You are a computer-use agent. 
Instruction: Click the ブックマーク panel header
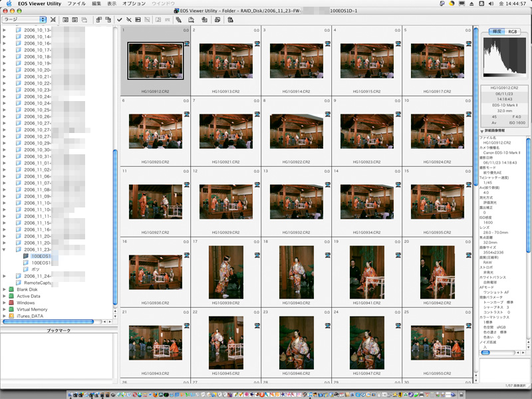[x=59, y=331]
